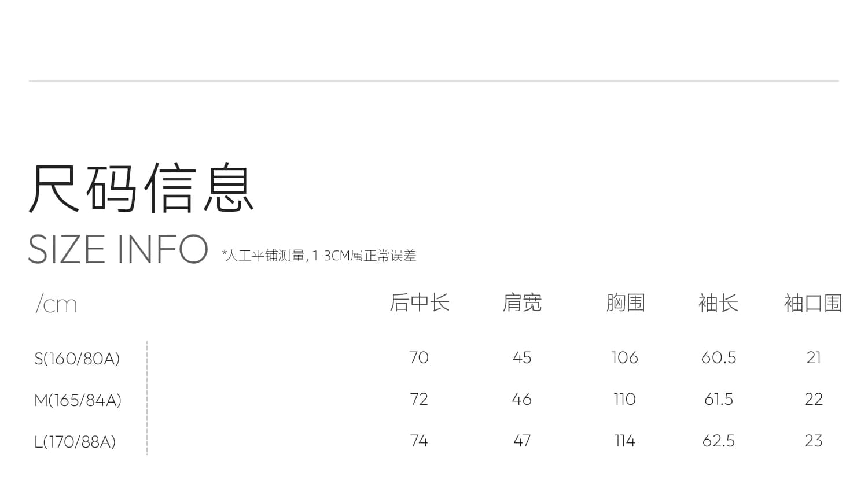Image resolution: width=868 pixels, height=502 pixels.
Task: Click the /cm unit label
Action: 56,304
